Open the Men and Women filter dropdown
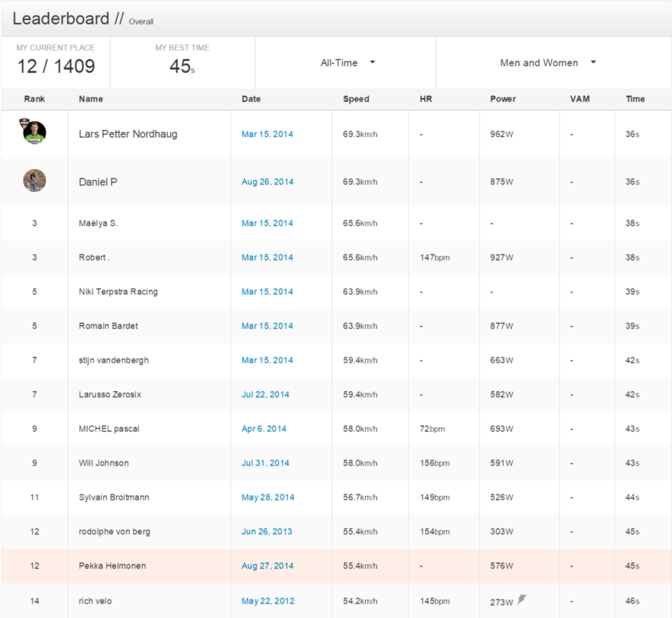Image resolution: width=672 pixels, height=618 pixels. point(548,63)
